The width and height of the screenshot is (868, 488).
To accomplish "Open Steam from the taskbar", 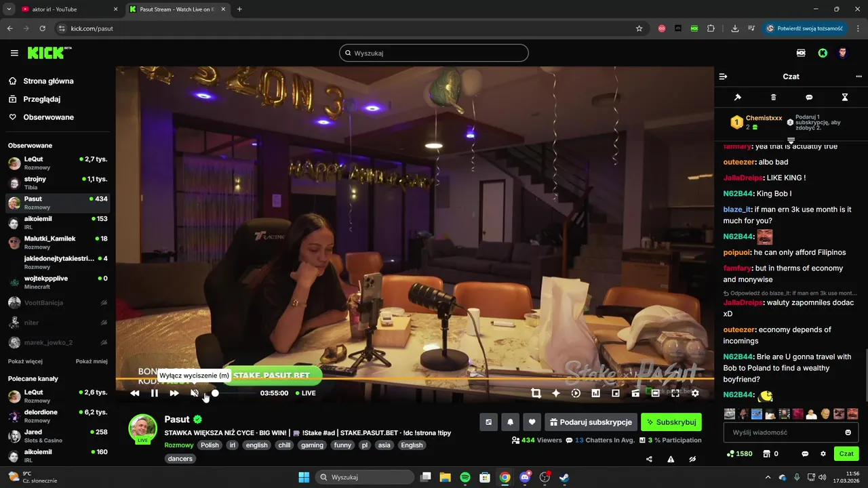I will (564, 477).
